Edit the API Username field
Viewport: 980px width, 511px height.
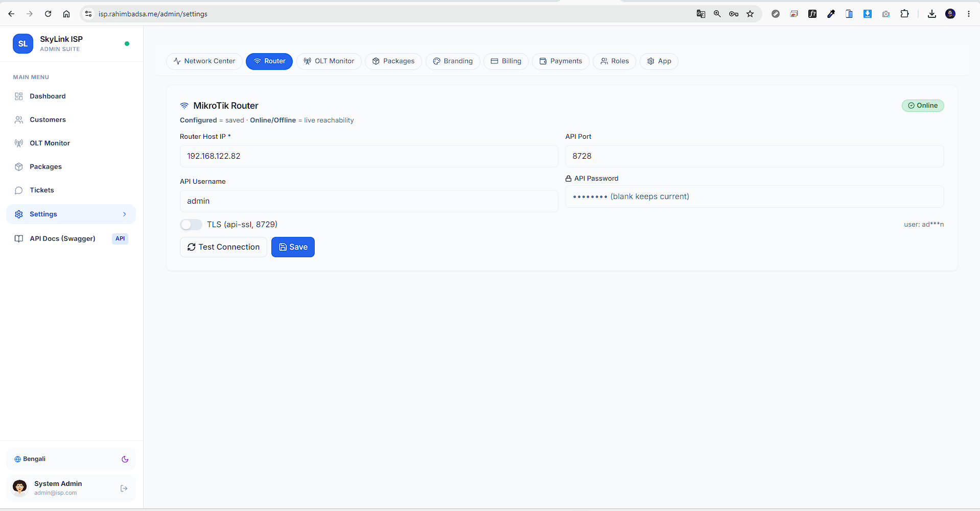pyautogui.click(x=369, y=201)
